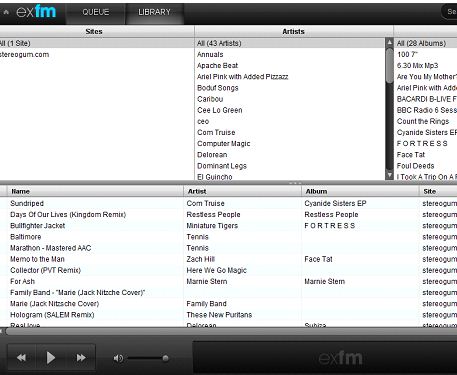457x375 pixels.
Task: Select 'All (43 Artists)' entry
Action: point(290,43)
